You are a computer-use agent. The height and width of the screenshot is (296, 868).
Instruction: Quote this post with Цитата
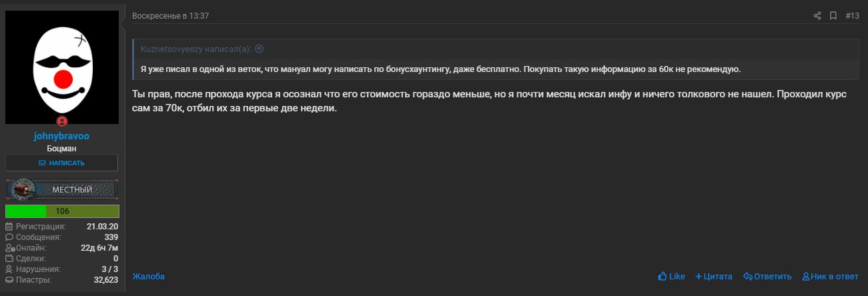(713, 276)
